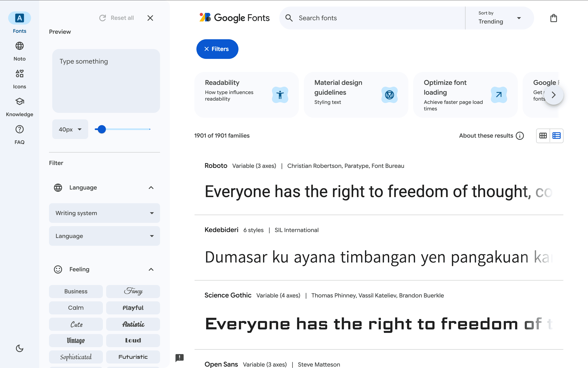Screen dimensions: 588x368
Task: Open the Language select dropdown
Action: tap(105, 236)
